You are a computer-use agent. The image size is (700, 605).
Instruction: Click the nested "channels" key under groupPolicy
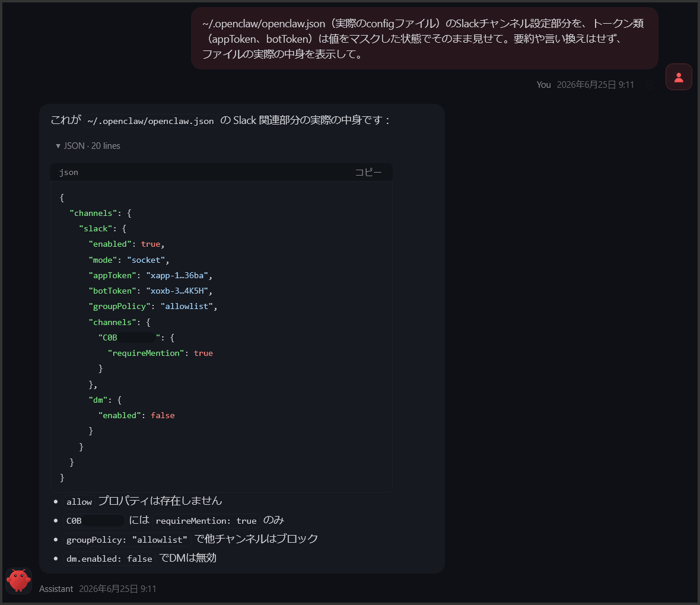[x=119, y=322]
